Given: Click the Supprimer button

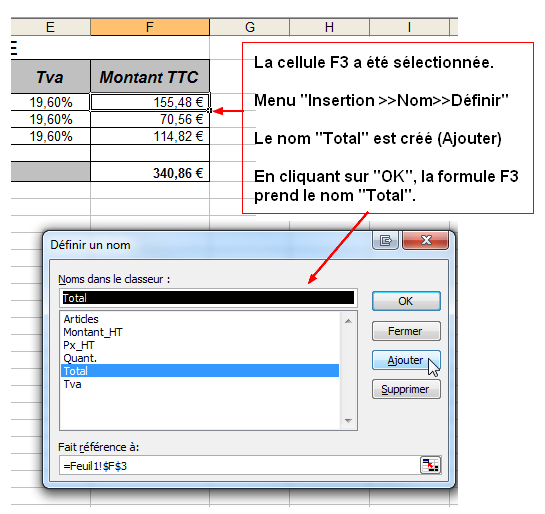Looking at the screenshot, I should pos(406,389).
